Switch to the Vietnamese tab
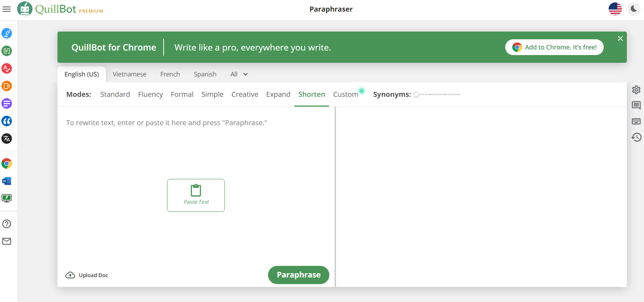The width and height of the screenshot is (644, 302). [x=130, y=74]
